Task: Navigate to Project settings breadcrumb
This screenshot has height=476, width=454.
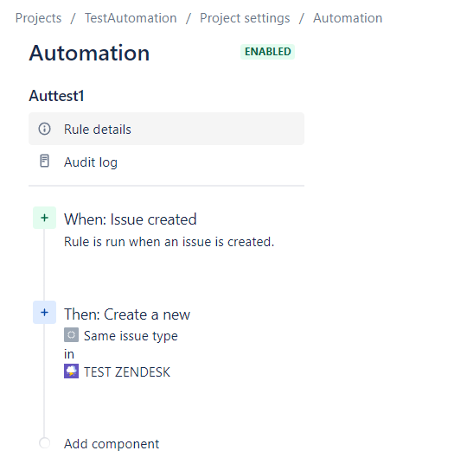Action: click(x=245, y=18)
